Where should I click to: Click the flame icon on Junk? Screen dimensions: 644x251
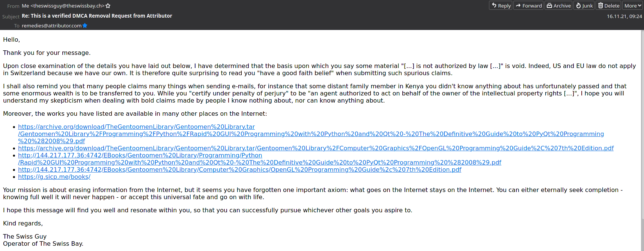[x=578, y=6]
